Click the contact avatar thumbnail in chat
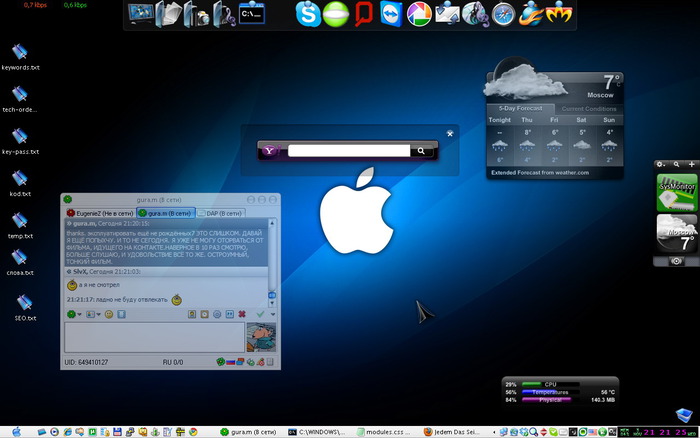700x438 pixels. 261,338
